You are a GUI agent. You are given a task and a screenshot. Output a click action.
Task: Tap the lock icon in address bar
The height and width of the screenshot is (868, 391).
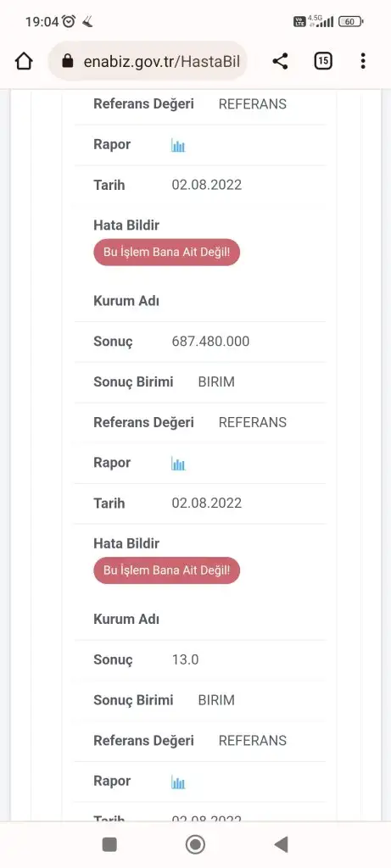[x=68, y=61]
